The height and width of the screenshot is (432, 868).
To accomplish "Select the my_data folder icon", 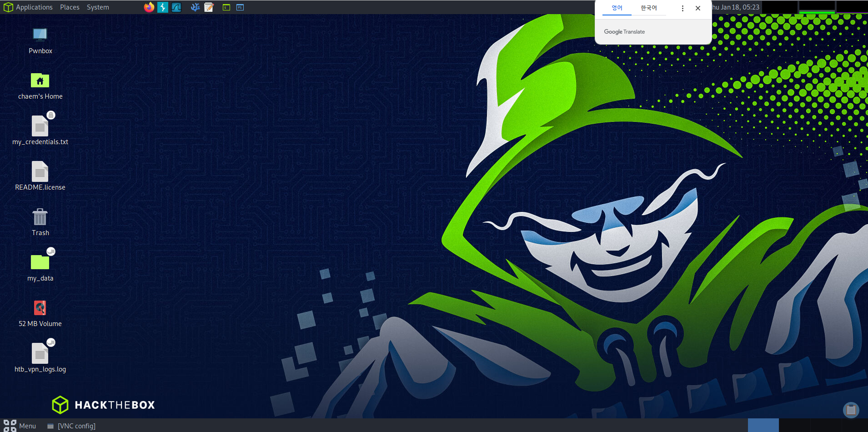I will click(x=40, y=261).
